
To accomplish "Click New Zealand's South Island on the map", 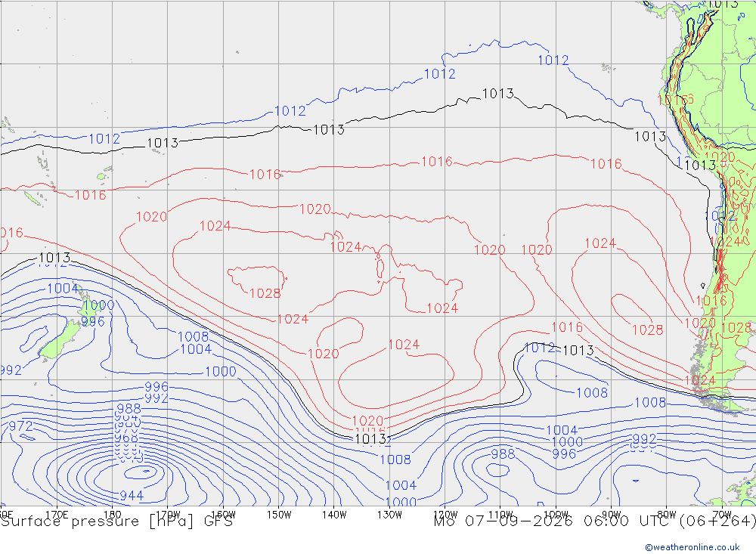I will click(x=60, y=339).
